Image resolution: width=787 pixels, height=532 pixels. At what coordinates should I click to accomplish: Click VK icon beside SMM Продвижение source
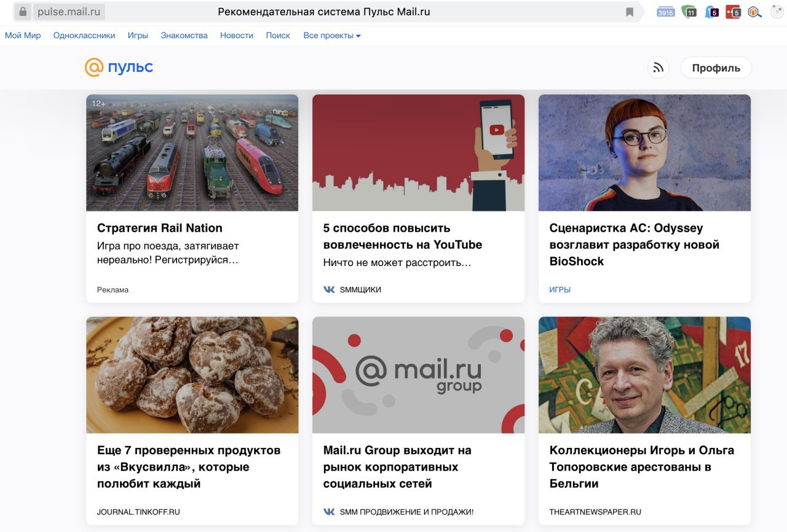[x=330, y=512]
